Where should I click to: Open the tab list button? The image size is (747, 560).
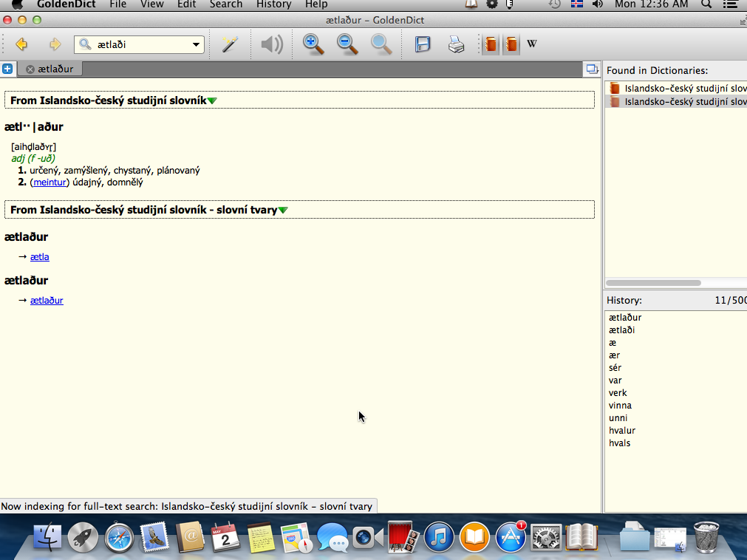(592, 69)
